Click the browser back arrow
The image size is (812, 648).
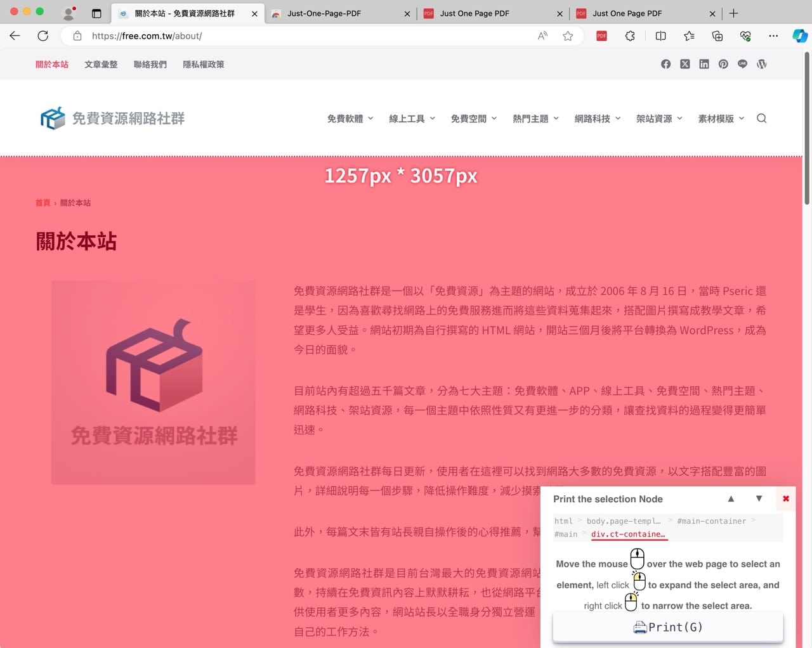click(x=15, y=36)
